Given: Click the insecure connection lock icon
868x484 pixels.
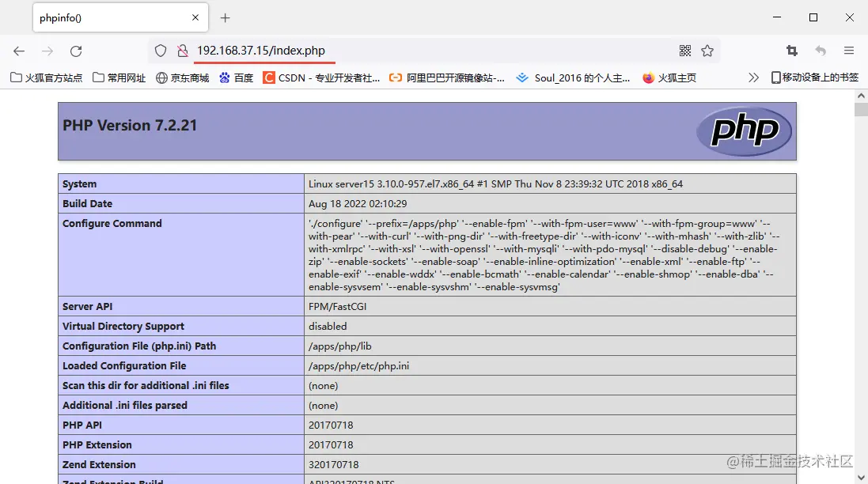Looking at the screenshot, I should pos(182,51).
